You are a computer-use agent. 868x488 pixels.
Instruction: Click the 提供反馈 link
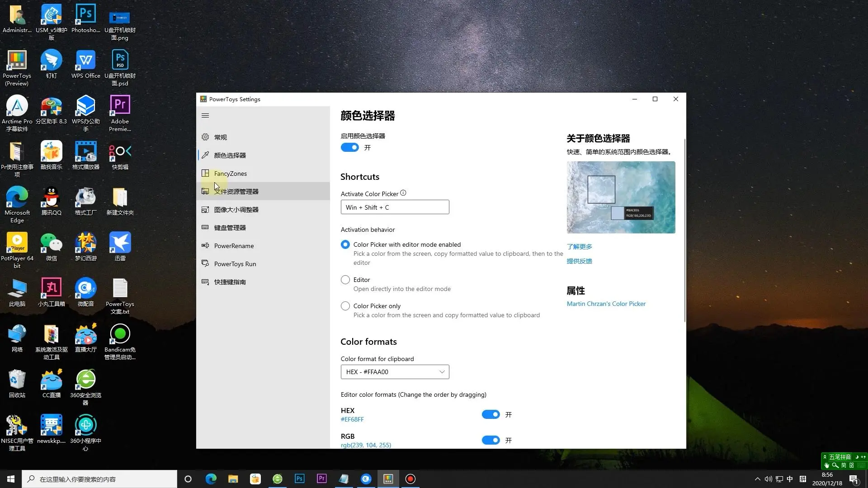(579, 261)
